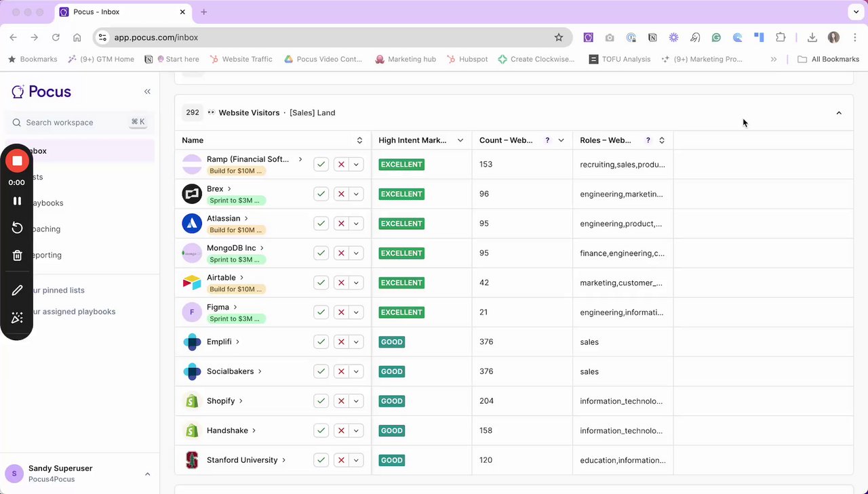This screenshot has height=494, width=868.
Task: Click the Sprint to $3M tag under Figma
Action: (236, 318)
